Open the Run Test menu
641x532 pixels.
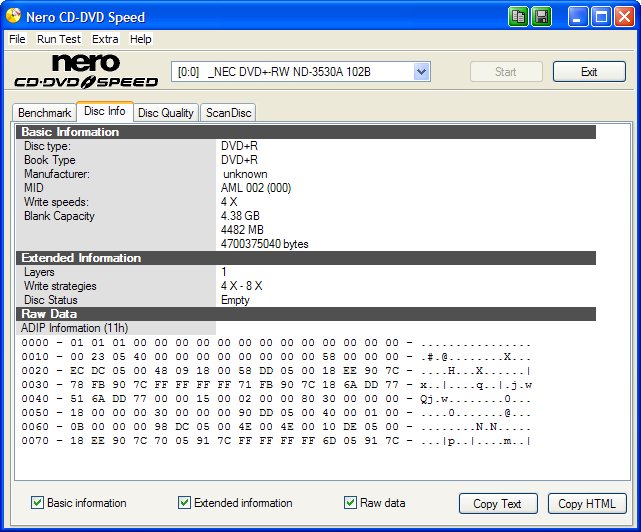point(60,39)
